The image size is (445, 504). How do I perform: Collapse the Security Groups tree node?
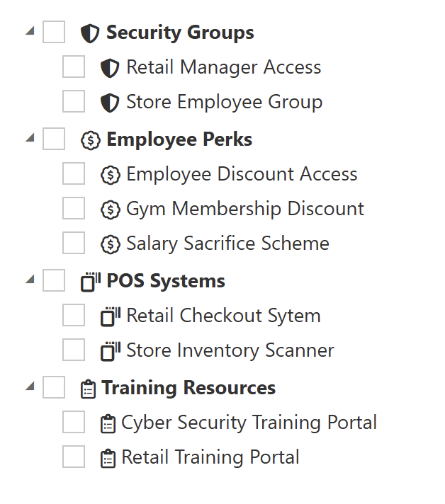30,31
